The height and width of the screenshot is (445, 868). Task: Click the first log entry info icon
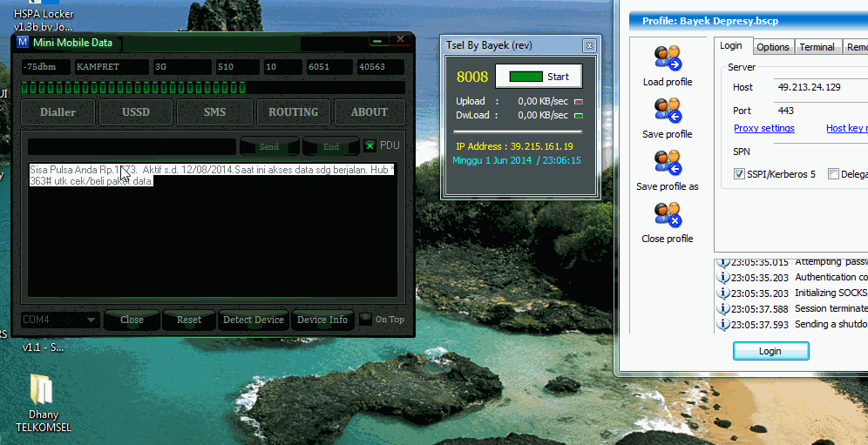click(722, 262)
